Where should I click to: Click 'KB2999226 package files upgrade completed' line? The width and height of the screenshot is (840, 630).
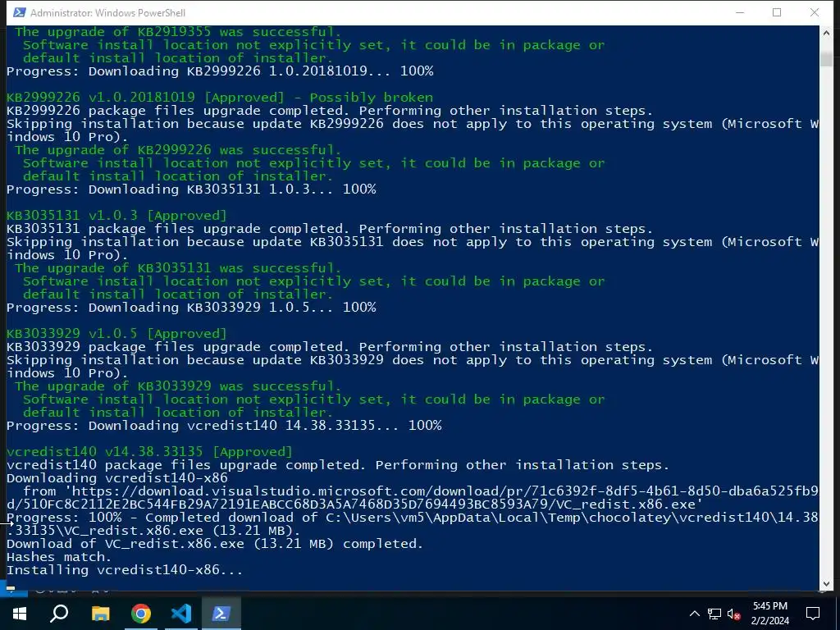[330, 111]
